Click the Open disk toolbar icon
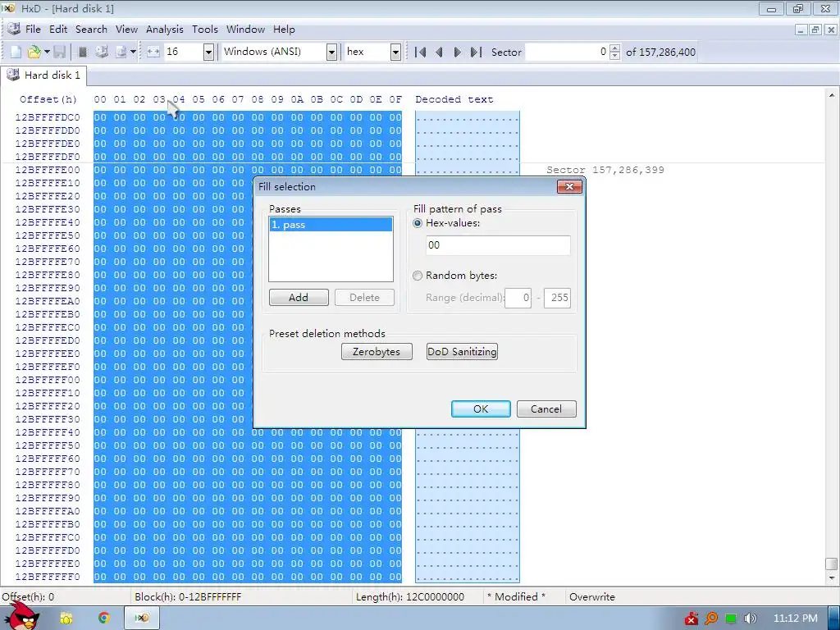The width and height of the screenshot is (840, 630). (x=102, y=52)
